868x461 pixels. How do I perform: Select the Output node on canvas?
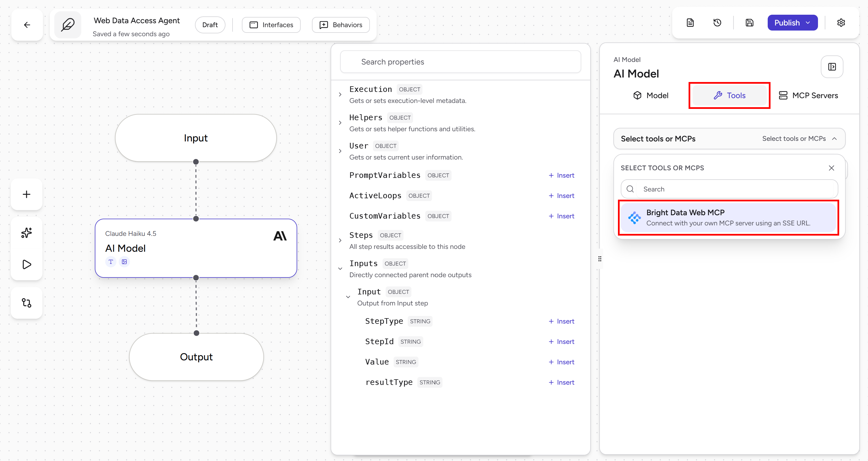tap(196, 357)
